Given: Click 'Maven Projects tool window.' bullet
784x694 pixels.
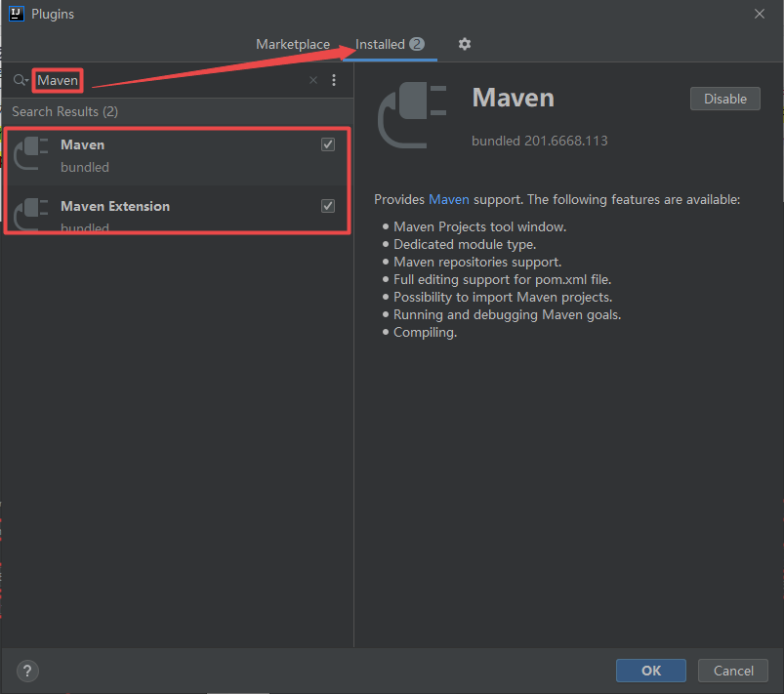Looking at the screenshot, I should [x=479, y=227].
